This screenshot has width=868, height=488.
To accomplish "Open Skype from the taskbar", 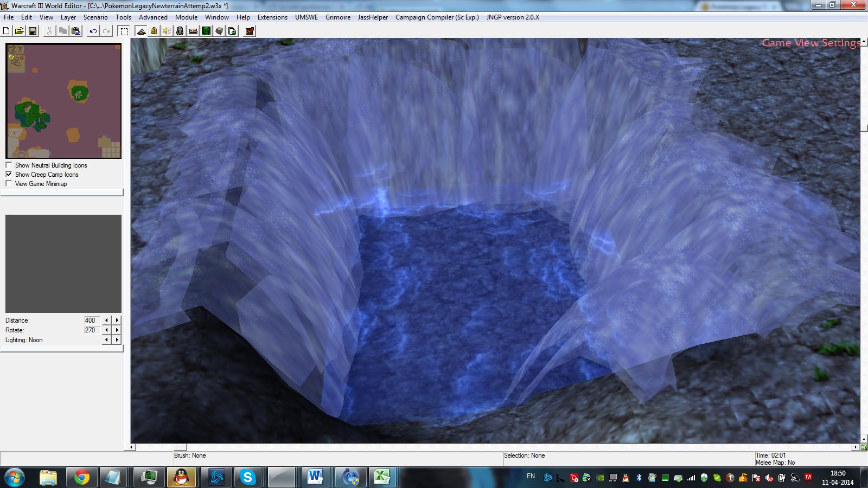I will coord(248,477).
